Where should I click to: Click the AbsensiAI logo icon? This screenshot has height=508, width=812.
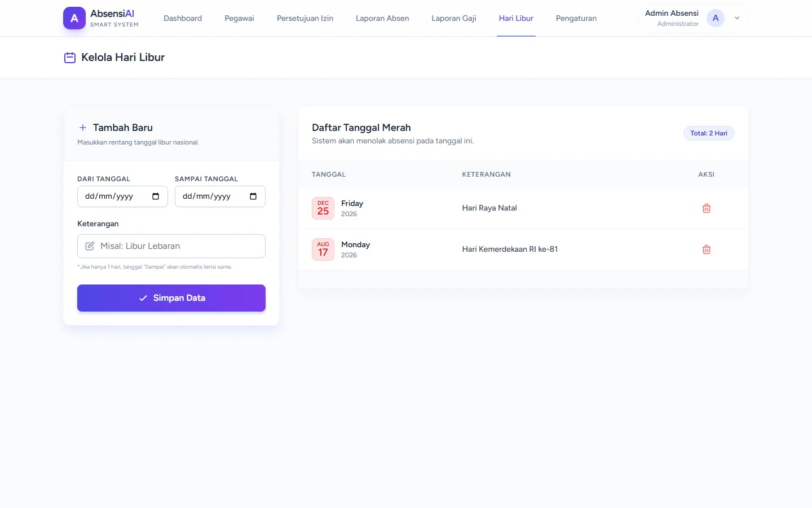tap(74, 18)
